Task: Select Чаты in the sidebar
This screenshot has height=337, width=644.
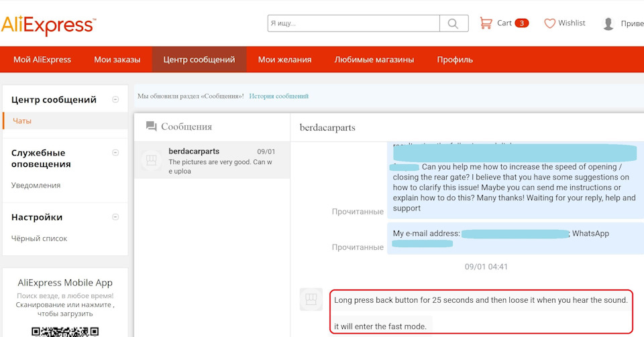Action: 65,121
